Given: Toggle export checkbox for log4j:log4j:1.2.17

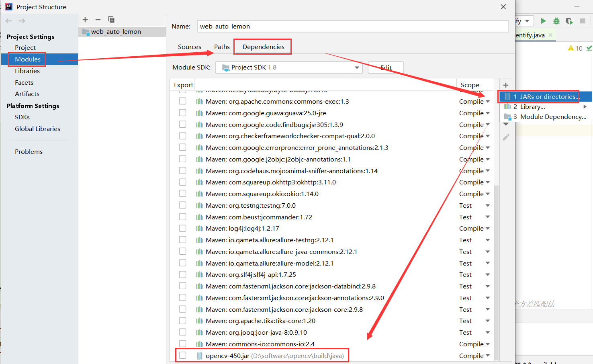Looking at the screenshot, I should coord(183,228).
